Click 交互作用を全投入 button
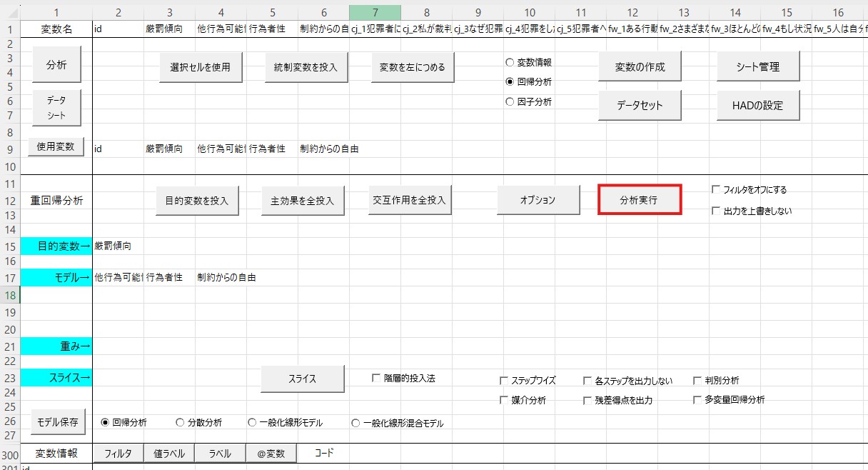This screenshot has width=868, height=470. click(410, 200)
